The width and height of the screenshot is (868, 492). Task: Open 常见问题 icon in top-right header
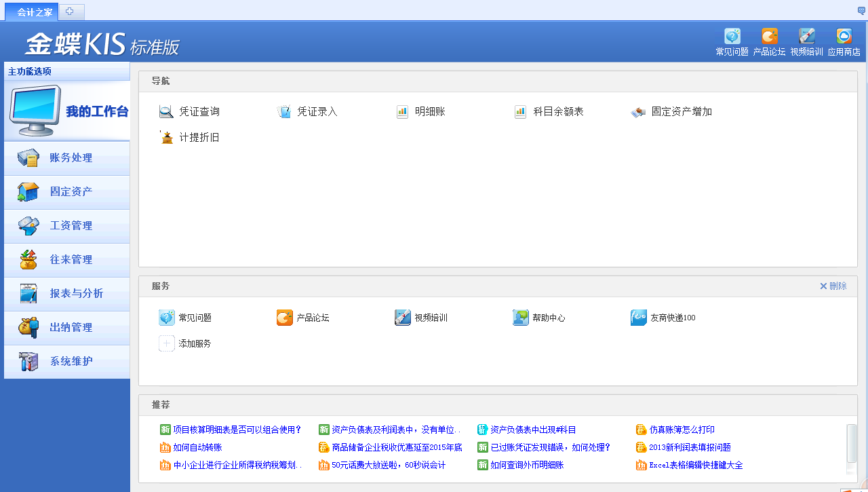click(x=732, y=36)
